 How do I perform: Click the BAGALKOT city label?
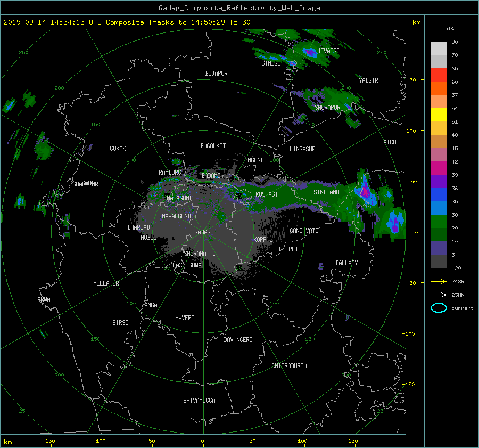(x=213, y=146)
